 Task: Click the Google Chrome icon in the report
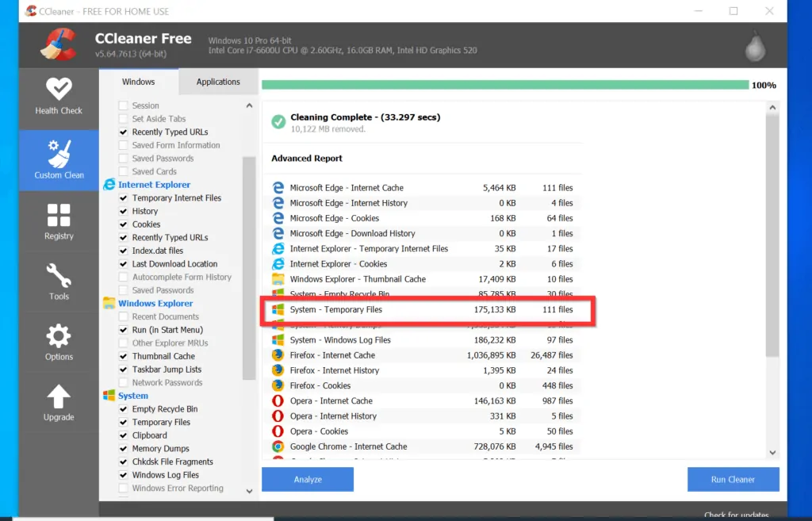pyautogui.click(x=278, y=446)
